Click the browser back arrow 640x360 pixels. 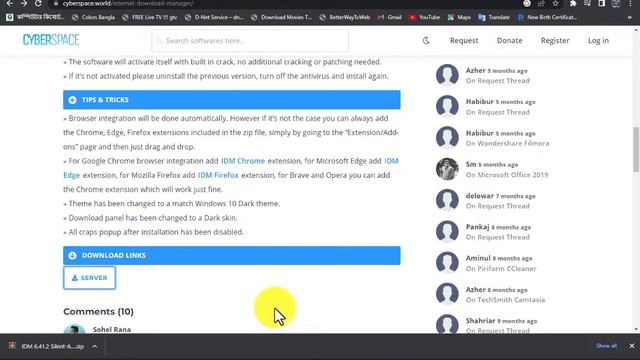(9, 3)
